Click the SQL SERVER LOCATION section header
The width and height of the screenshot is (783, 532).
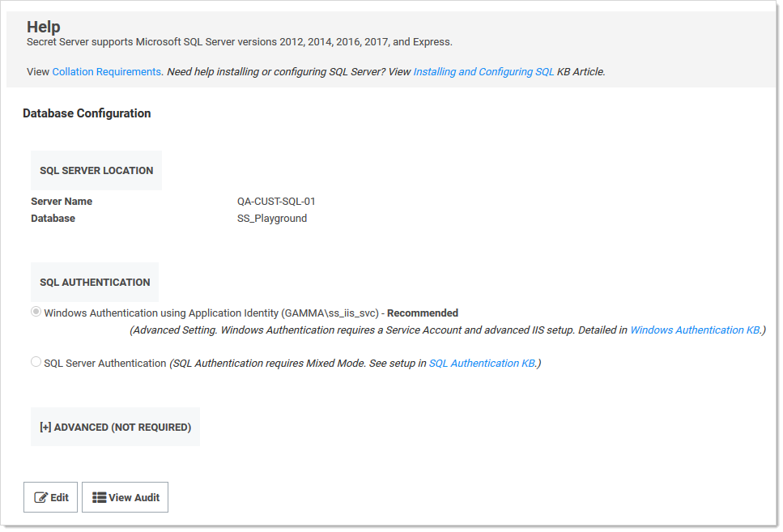pyautogui.click(x=96, y=171)
